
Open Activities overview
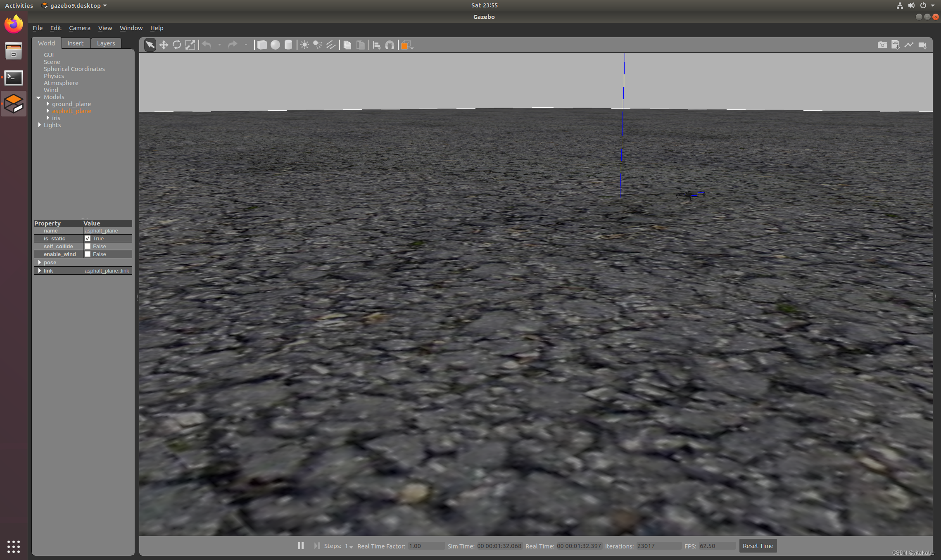point(19,5)
